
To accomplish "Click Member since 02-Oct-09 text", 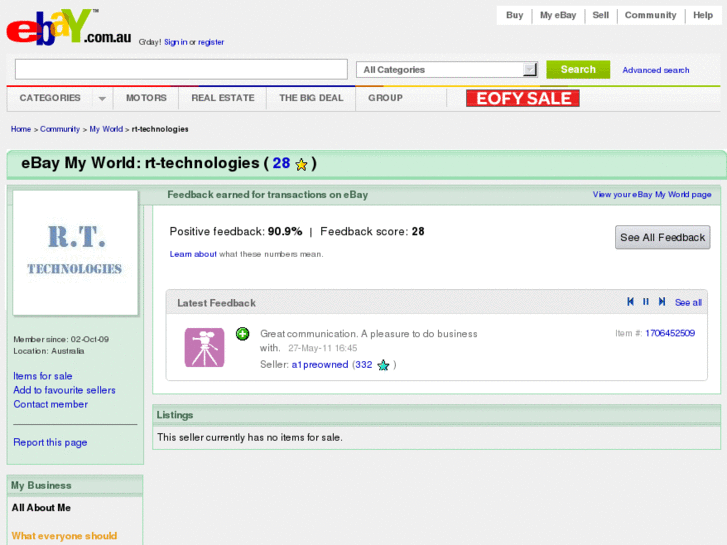I will pos(61,339).
